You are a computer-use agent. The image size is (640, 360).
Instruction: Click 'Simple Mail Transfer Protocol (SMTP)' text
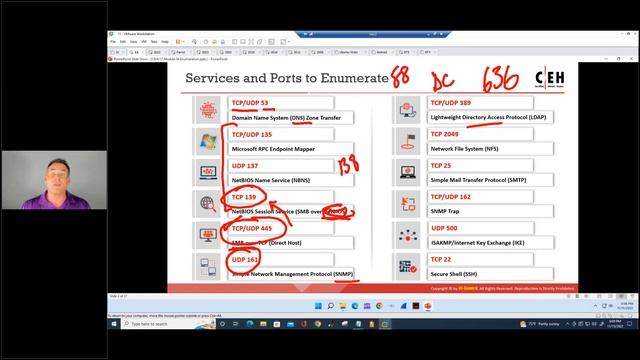(478, 180)
